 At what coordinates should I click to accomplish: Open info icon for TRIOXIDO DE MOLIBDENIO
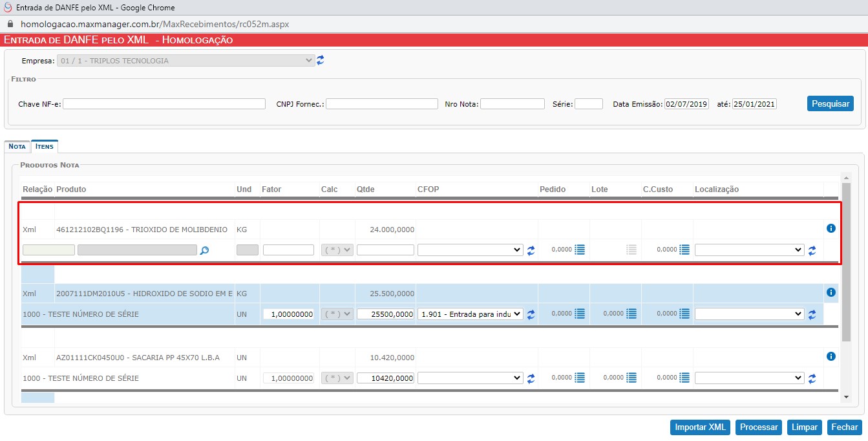(x=831, y=228)
